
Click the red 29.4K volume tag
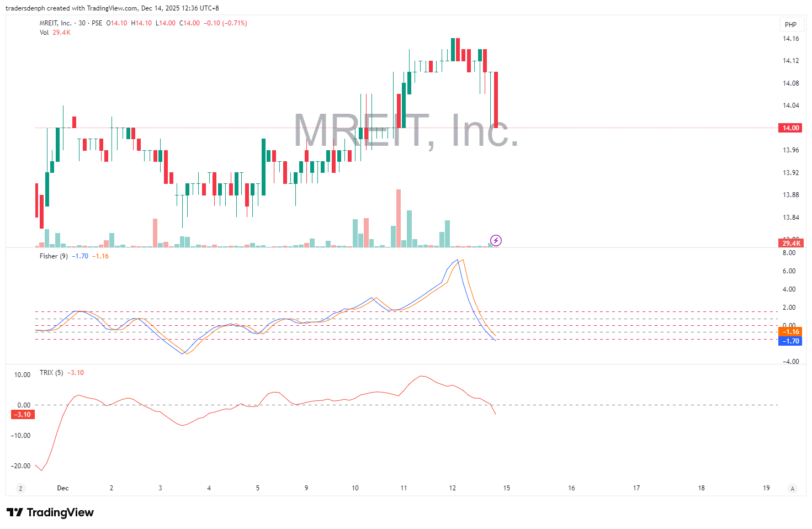tap(790, 244)
